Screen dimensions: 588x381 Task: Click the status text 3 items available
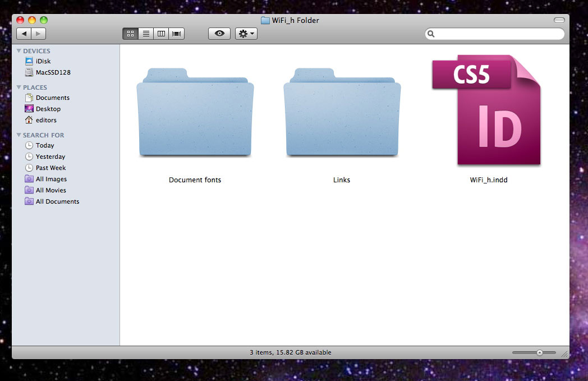[x=291, y=352]
